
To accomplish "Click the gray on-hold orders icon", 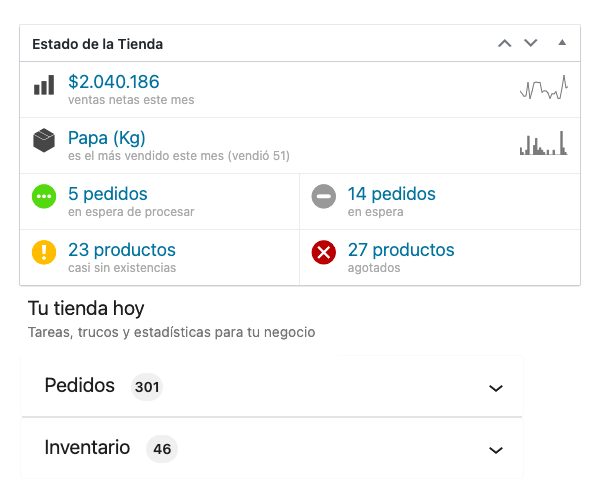I will 323,197.
